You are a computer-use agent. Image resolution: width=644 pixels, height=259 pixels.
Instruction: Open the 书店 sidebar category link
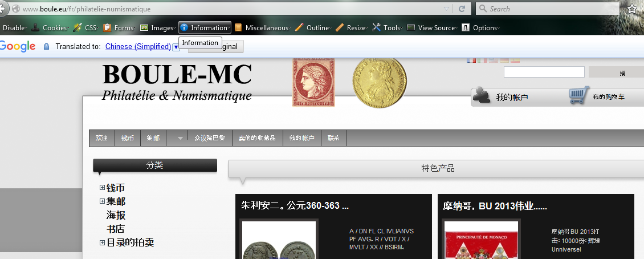[x=116, y=229]
